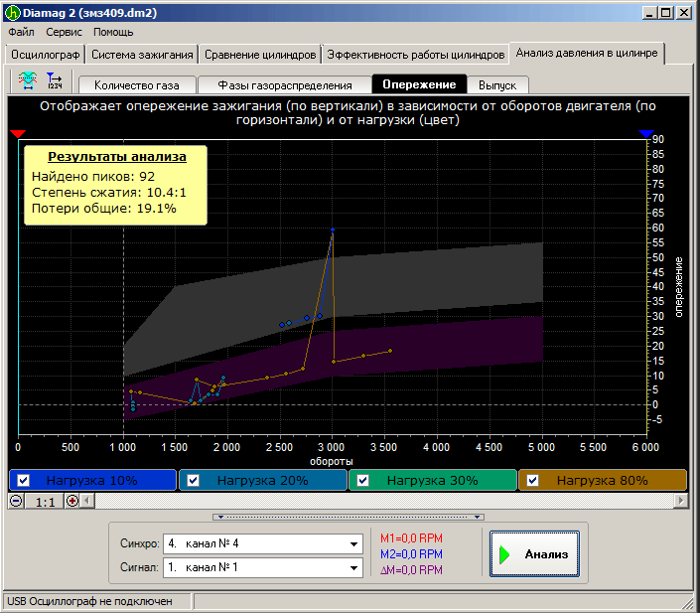
Task: Open the Фазы газораспределения subtab
Action: [284, 84]
